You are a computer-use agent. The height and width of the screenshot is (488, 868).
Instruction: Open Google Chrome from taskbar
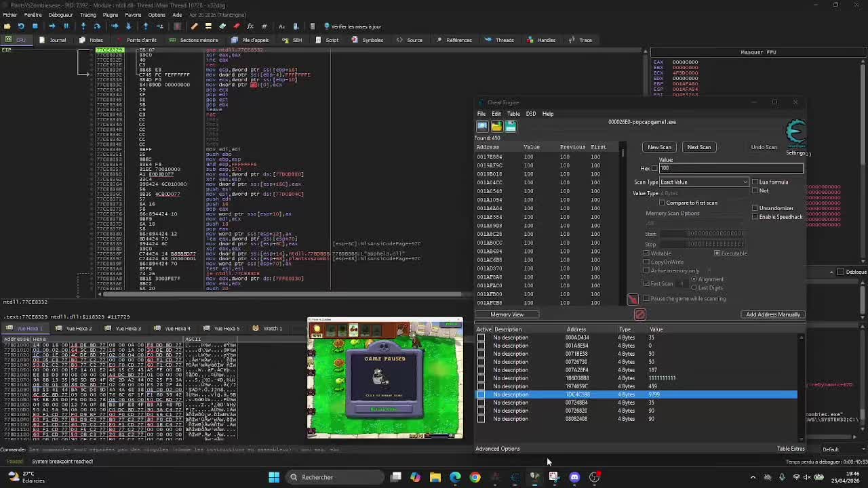click(x=475, y=477)
